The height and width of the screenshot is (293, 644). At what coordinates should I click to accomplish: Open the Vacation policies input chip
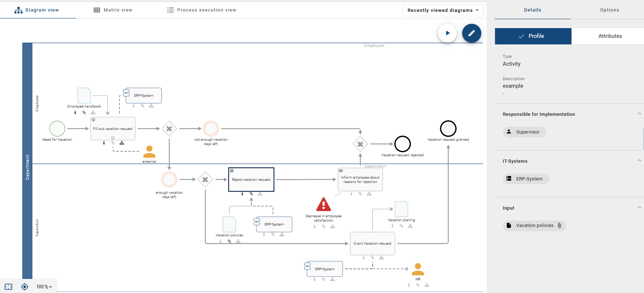click(534, 226)
